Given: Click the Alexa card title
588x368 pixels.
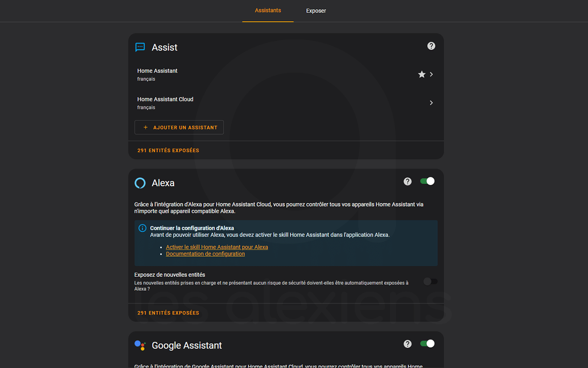Looking at the screenshot, I should 163,183.
